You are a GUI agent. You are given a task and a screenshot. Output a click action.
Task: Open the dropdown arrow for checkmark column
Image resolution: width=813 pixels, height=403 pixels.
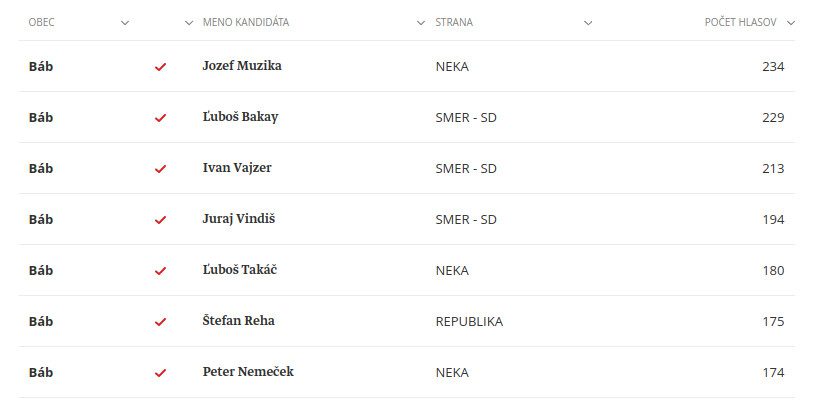click(x=190, y=23)
